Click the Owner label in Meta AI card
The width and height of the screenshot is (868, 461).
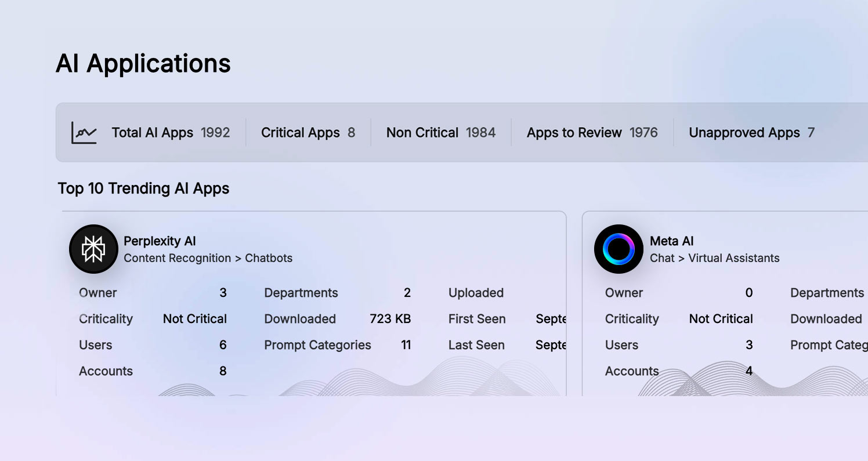[x=624, y=293]
